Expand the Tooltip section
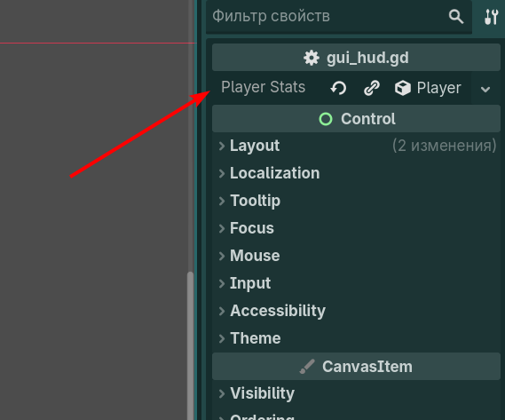 356,201
